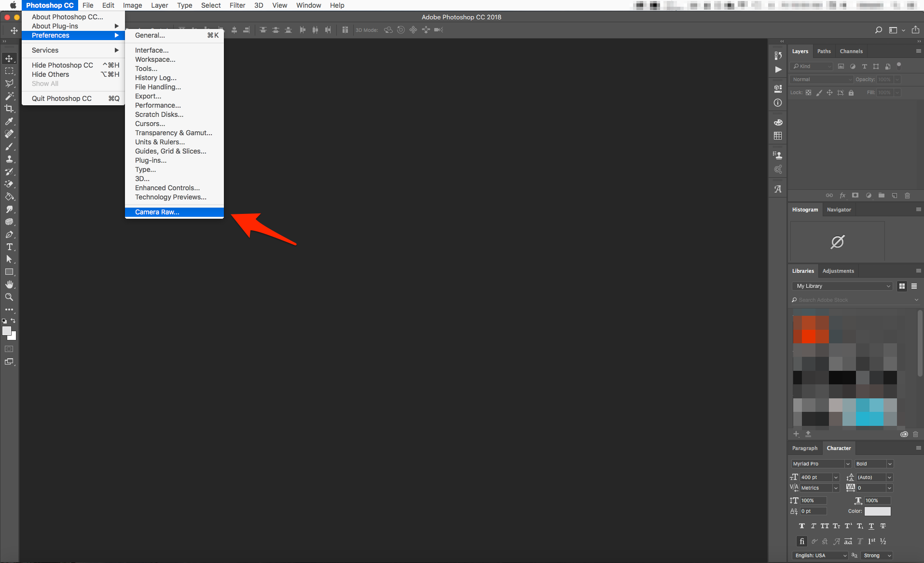Open the Filter menu in menu bar
This screenshot has width=924, height=563.
pyautogui.click(x=237, y=5)
